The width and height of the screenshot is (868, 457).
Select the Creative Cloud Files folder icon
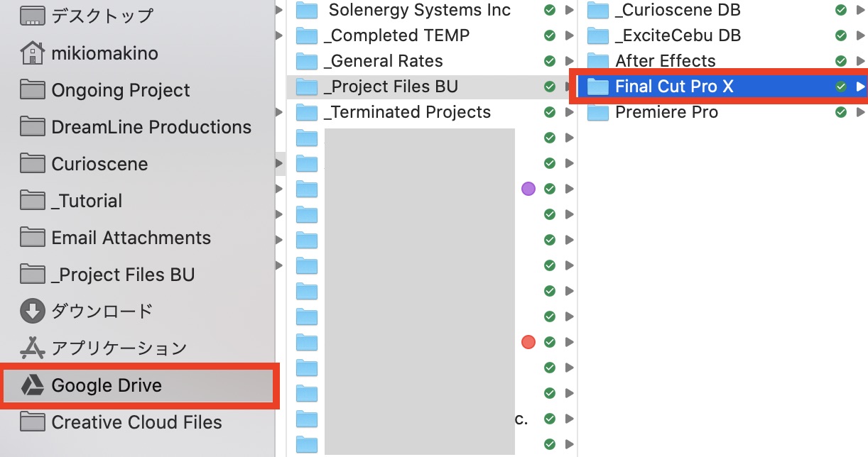pos(33,422)
